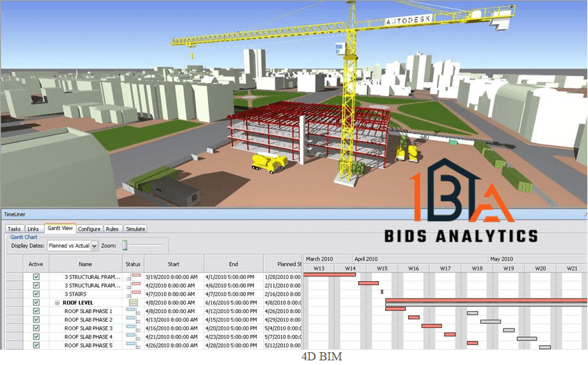Click ROOF SLAB PHASE 3 status icon

[133, 328]
